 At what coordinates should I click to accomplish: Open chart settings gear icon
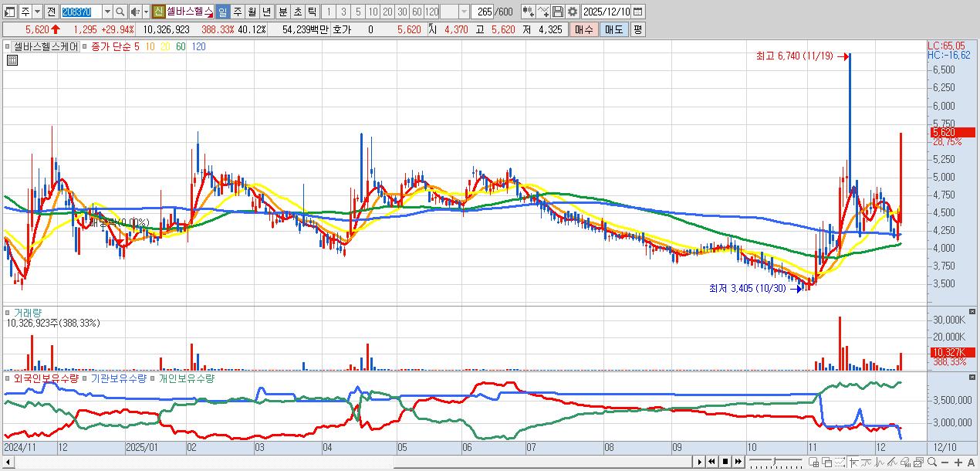click(x=573, y=12)
